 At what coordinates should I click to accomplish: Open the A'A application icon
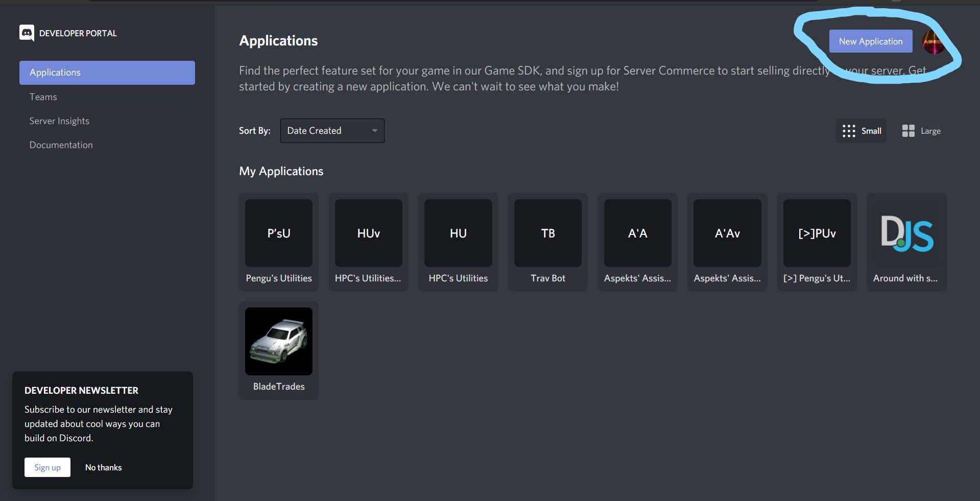[638, 233]
